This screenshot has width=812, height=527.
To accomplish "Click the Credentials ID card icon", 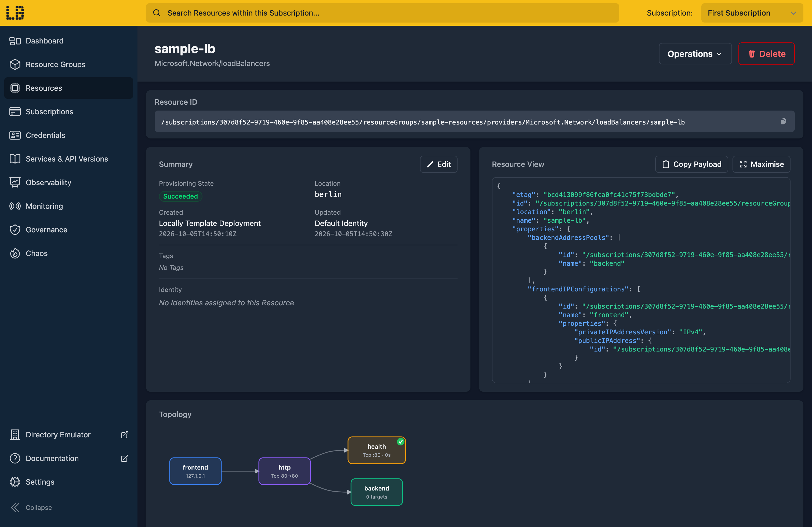I will coord(15,135).
